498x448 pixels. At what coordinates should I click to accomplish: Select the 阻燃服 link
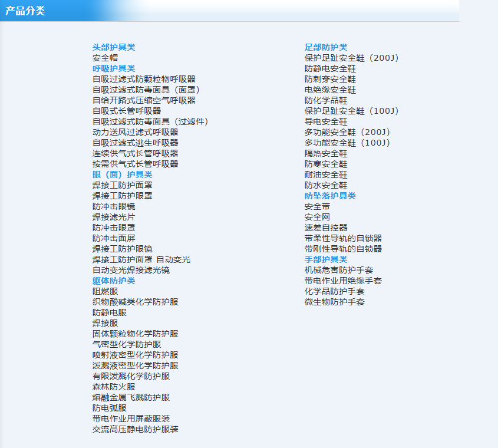[105, 291]
